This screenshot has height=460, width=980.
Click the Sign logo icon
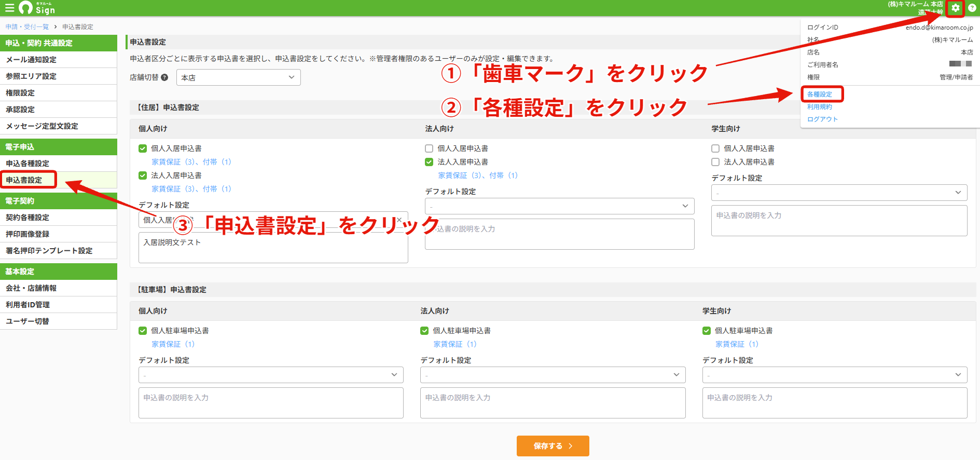[25, 7]
